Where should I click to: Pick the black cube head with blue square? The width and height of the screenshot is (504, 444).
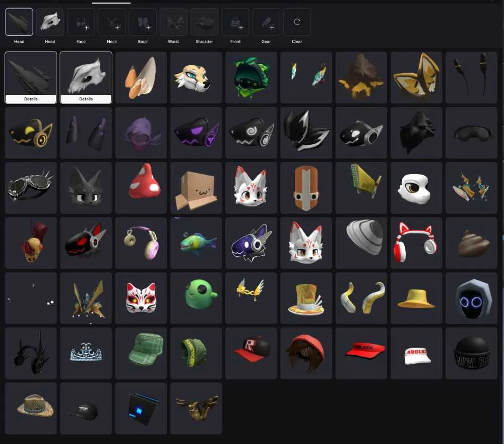coord(141,408)
